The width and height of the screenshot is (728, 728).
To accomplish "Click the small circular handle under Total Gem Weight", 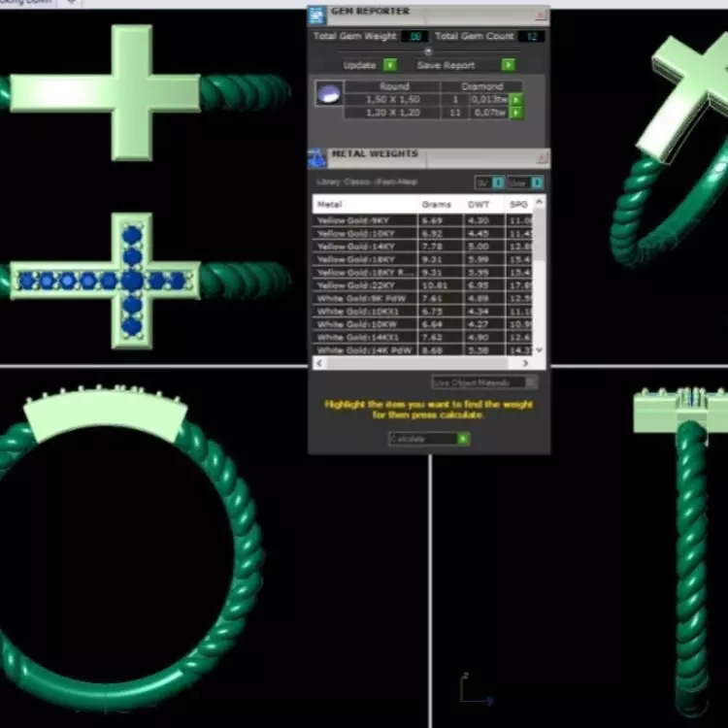I will [428, 51].
